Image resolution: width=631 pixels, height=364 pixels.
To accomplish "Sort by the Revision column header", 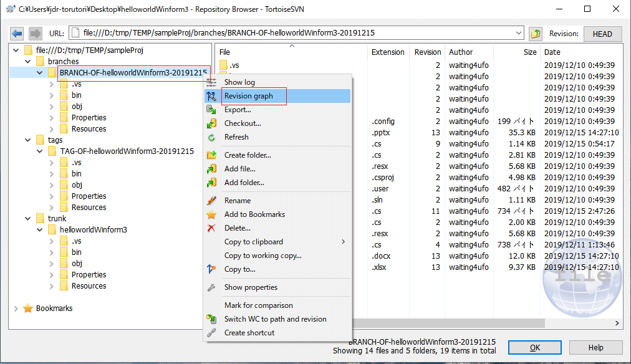I will pyautogui.click(x=427, y=52).
